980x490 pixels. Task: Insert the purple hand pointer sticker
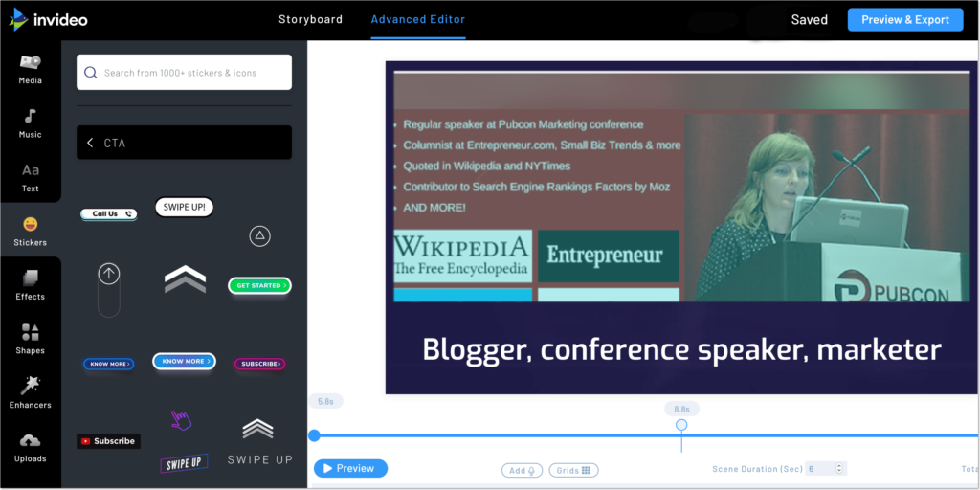(x=181, y=420)
